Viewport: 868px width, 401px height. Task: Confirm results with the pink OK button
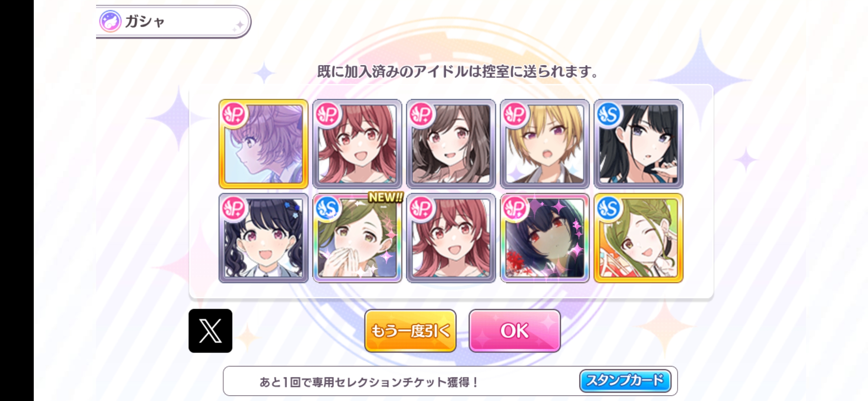click(514, 330)
